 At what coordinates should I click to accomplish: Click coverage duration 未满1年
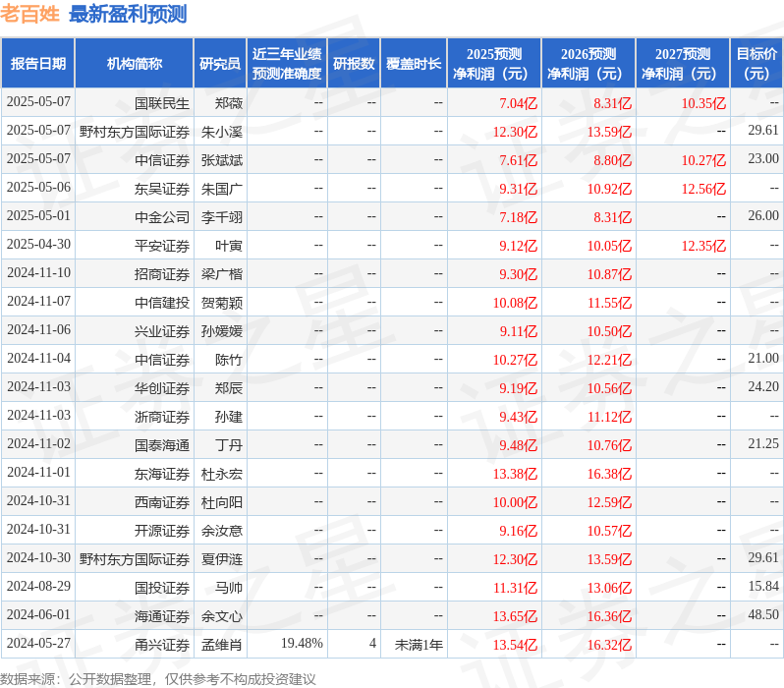tap(419, 646)
